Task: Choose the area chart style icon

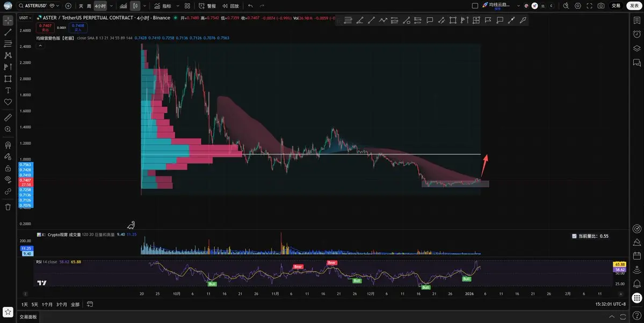Action: 123,6
